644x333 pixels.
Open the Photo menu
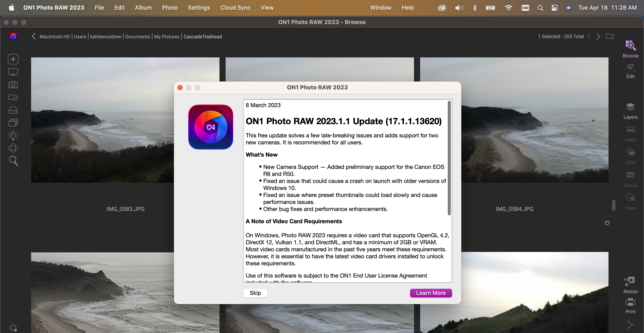pyautogui.click(x=170, y=7)
